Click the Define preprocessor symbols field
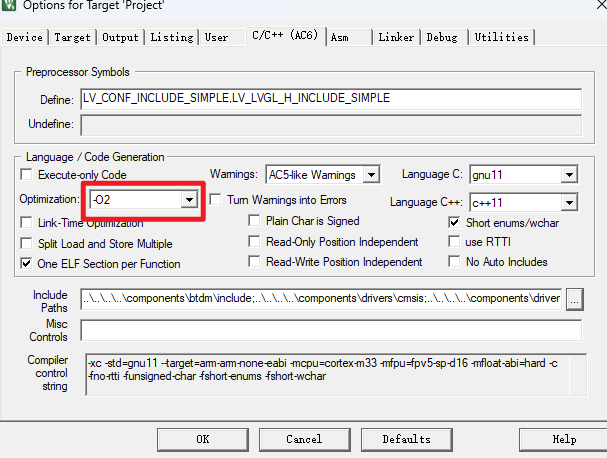The image size is (607, 458). 330,99
